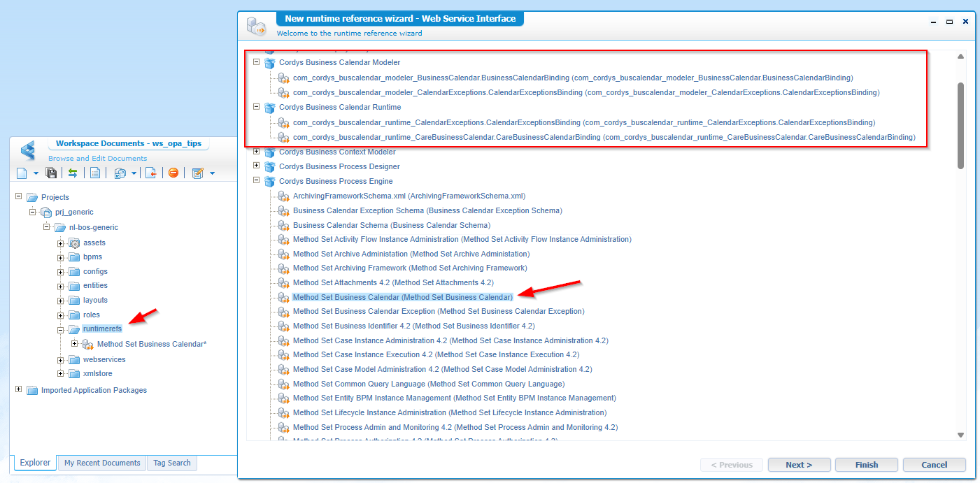Viewport: 980px width, 483px height.
Task: Click the assets folder gear icon
Action: (74, 243)
